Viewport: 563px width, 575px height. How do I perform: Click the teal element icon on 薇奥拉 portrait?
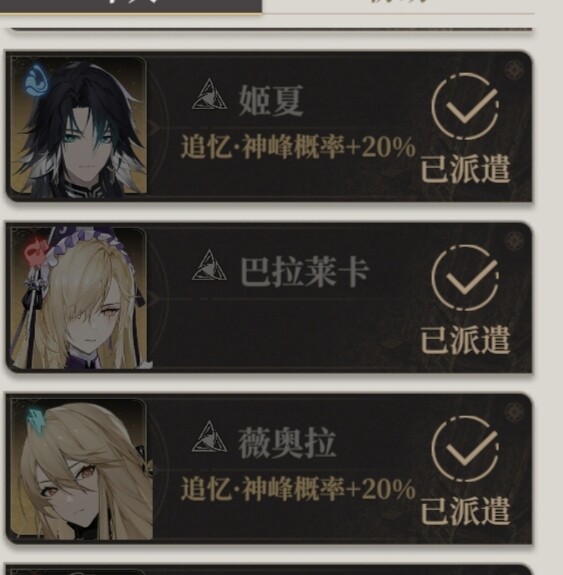[37, 422]
